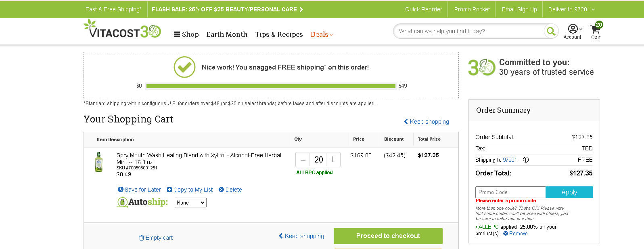Click the shipping info icon beside 97201
This screenshot has height=249, width=644.
(526, 160)
